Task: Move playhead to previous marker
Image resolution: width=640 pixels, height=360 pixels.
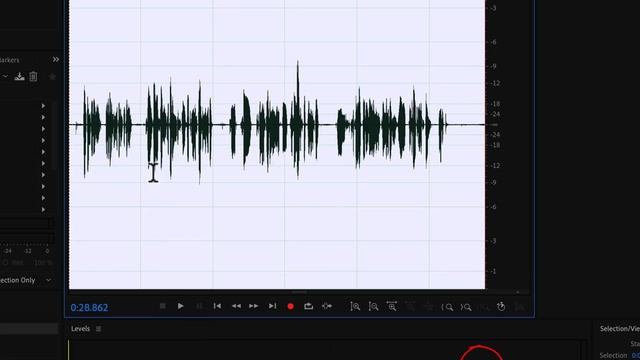Action: [x=217, y=306]
